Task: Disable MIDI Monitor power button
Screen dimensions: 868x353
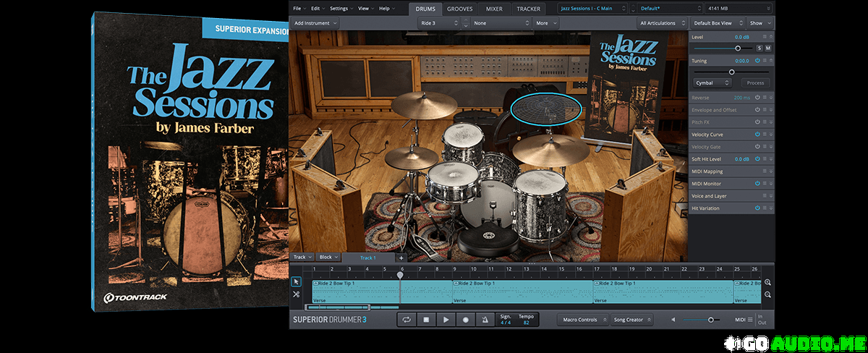Action: tap(757, 184)
